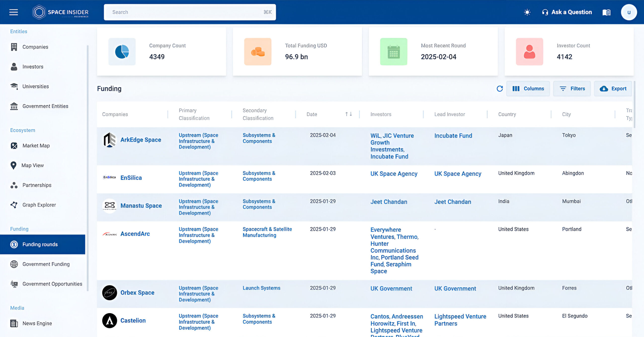Open the EnSilica company link

(131, 178)
